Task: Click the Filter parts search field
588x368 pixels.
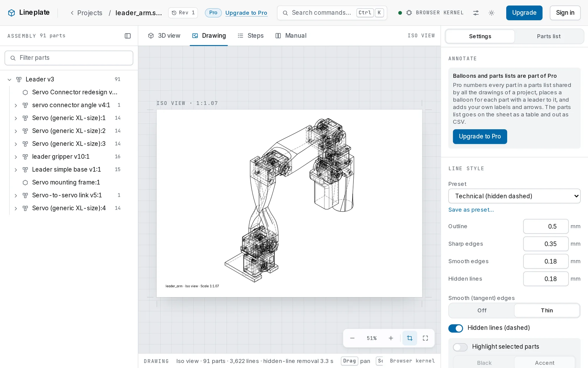Action: pyautogui.click(x=69, y=58)
